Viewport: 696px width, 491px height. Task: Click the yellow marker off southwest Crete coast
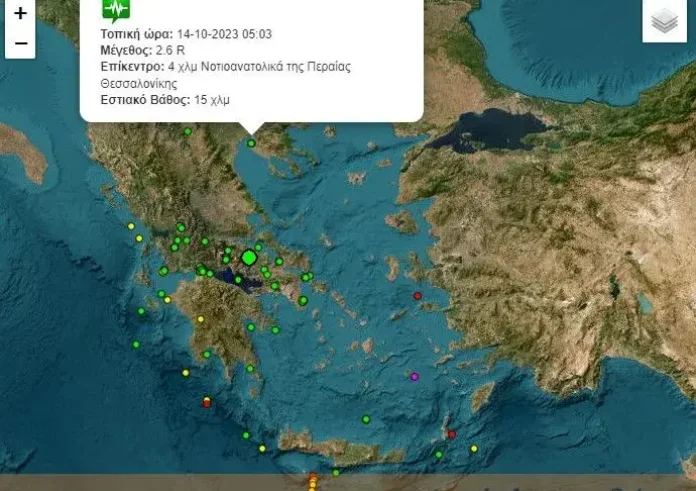tap(262, 449)
